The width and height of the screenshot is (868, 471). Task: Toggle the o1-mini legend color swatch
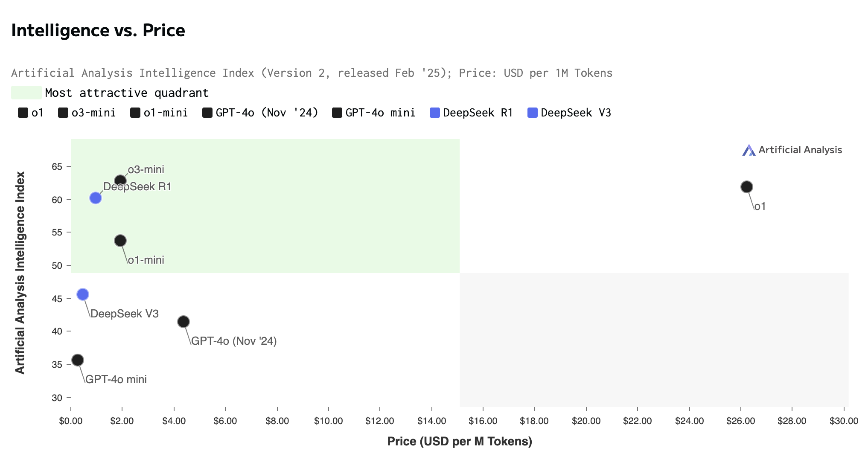point(135,113)
